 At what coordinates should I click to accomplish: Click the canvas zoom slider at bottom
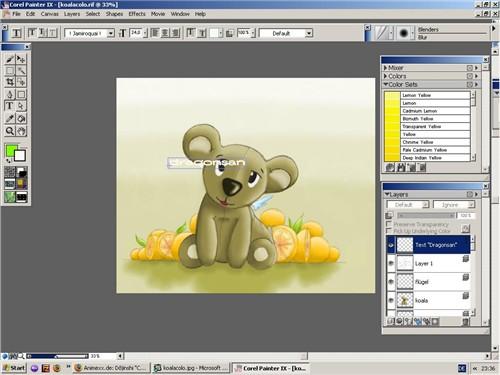click(58, 356)
